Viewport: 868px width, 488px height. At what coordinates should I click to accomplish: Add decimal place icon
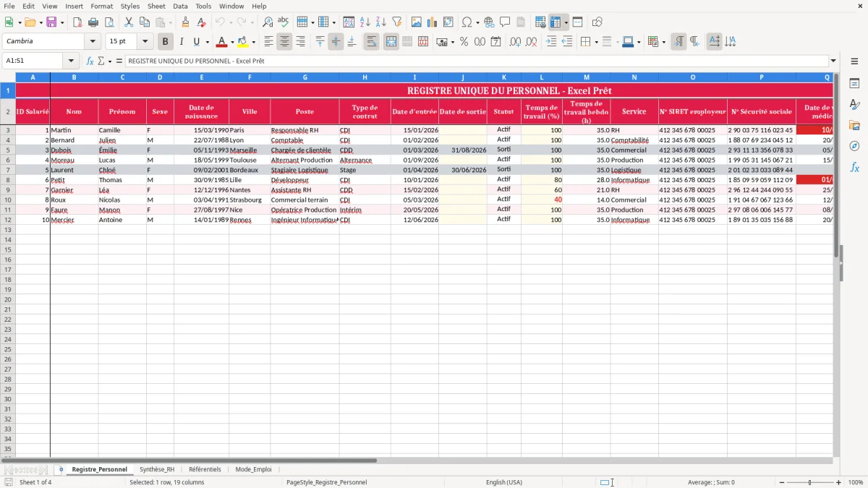point(515,42)
